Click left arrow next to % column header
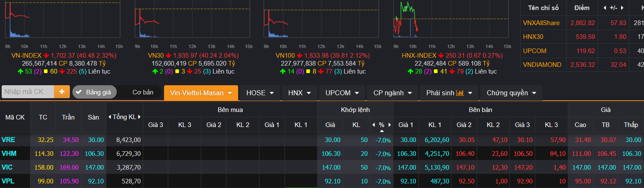Image resolution: width=644 pixels, height=188 pixels. pyautogui.click(x=374, y=124)
